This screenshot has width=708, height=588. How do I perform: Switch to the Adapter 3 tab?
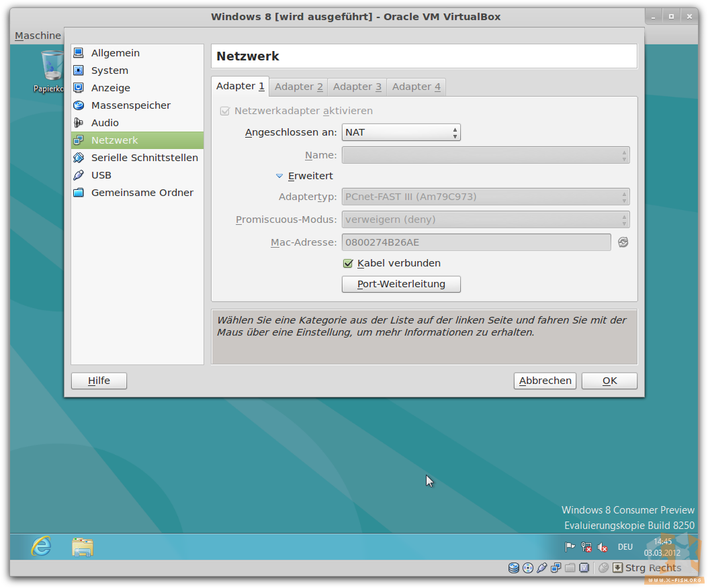[357, 87]
